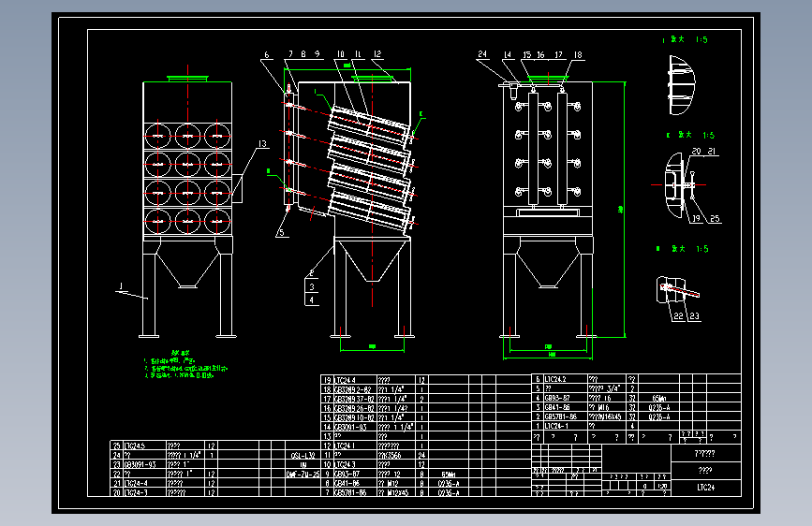Select the LTC24-1 cell in parts list row 1
This screenshot has width=812, height=526.
click(x=565, y=426)
